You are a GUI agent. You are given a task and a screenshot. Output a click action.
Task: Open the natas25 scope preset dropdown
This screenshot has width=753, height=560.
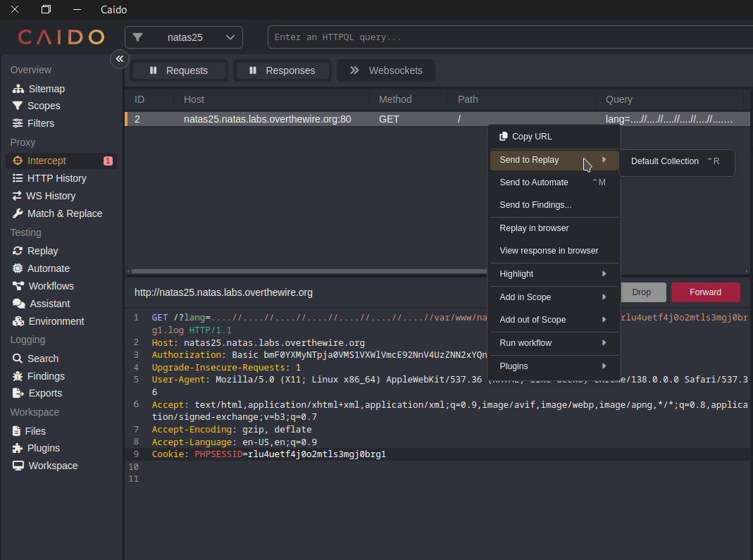point(184,37)
